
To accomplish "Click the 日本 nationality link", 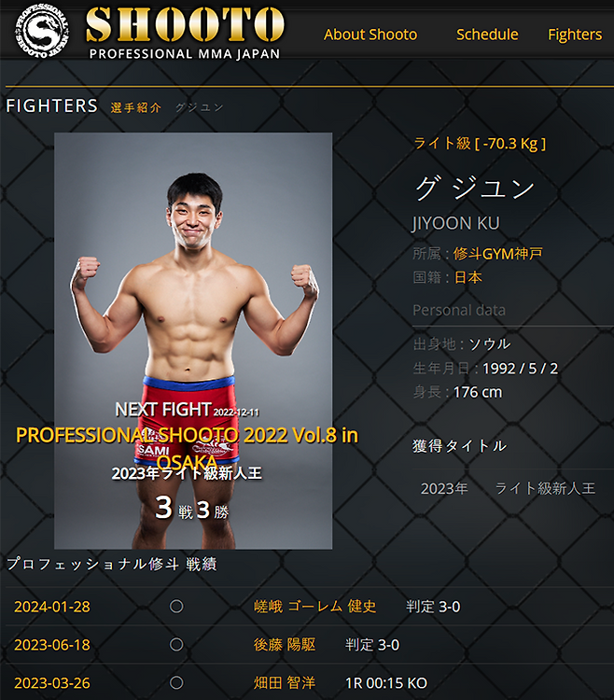I will pyautogui.click(x=468, y=277).
